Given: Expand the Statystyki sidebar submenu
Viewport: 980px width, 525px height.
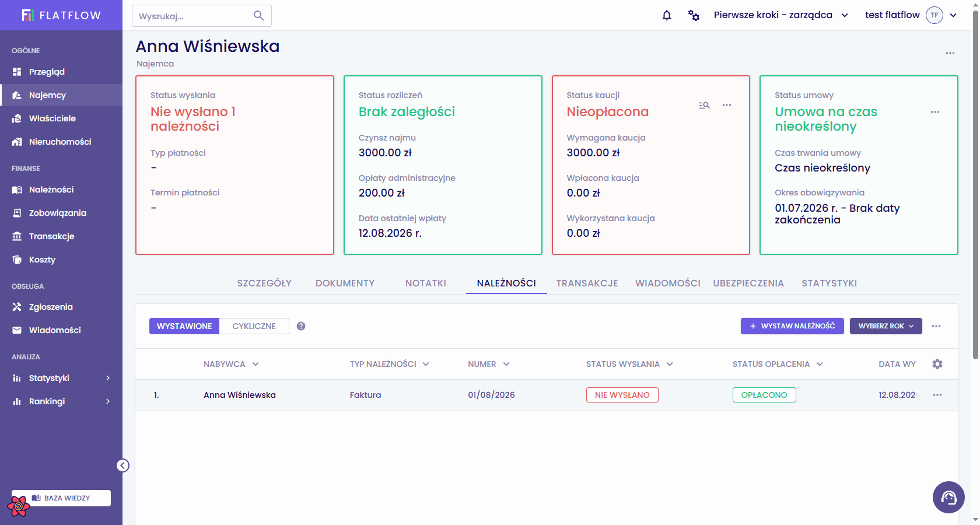Looking at the screenshot, I should coord(108,378).
